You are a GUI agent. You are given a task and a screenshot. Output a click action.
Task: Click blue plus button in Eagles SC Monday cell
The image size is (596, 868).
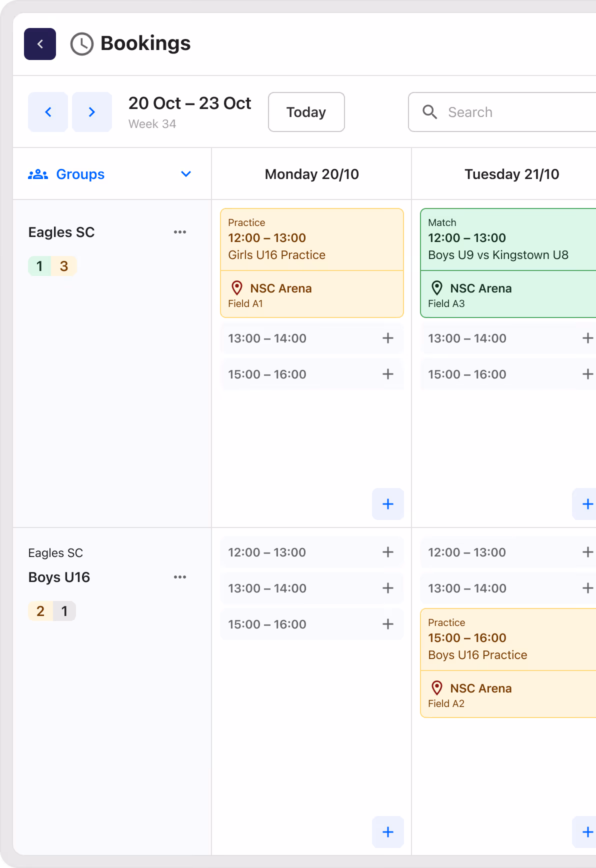pos(388,504)
